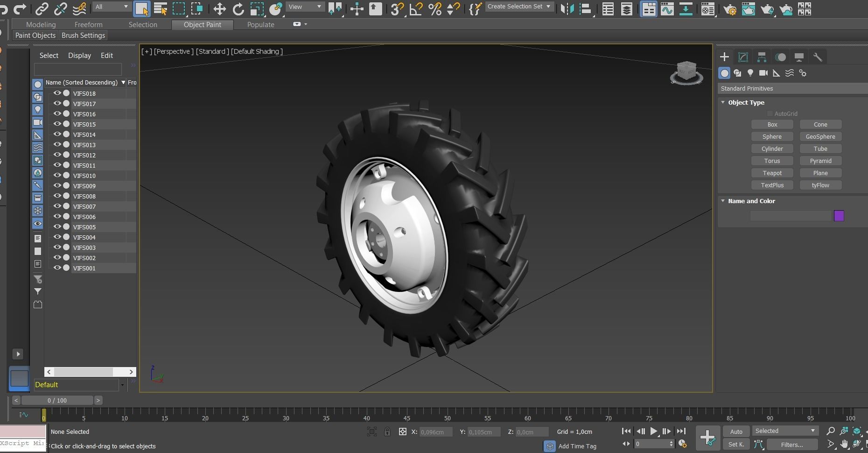Switch to the Selection ribbon tab
Viewport: 868px width, 453px height.
pos(143,25)
